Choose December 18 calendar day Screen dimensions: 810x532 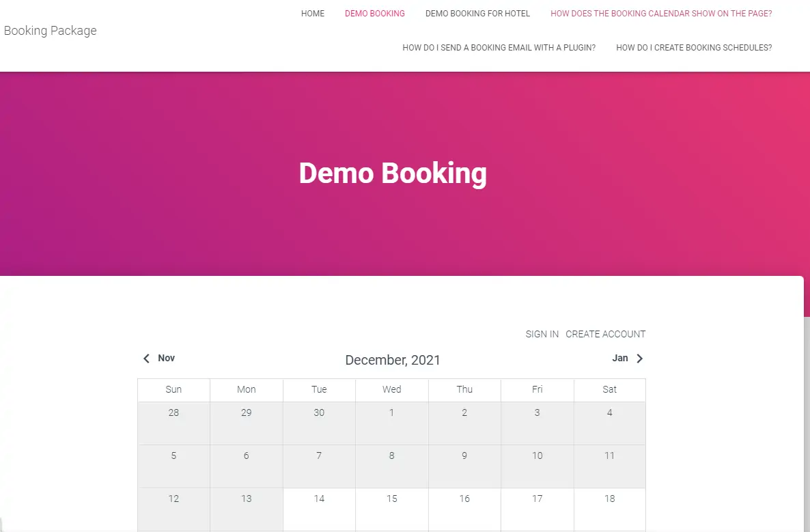(610, 509)
